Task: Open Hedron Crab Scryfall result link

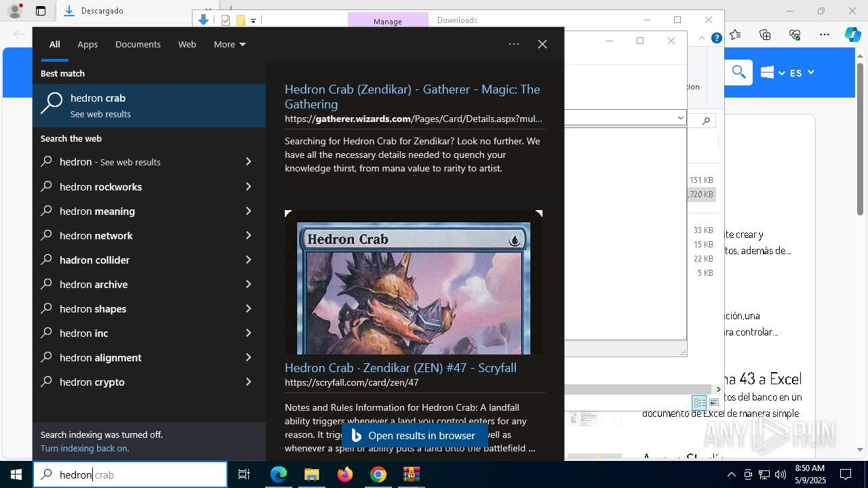Action: click(401, 367)
